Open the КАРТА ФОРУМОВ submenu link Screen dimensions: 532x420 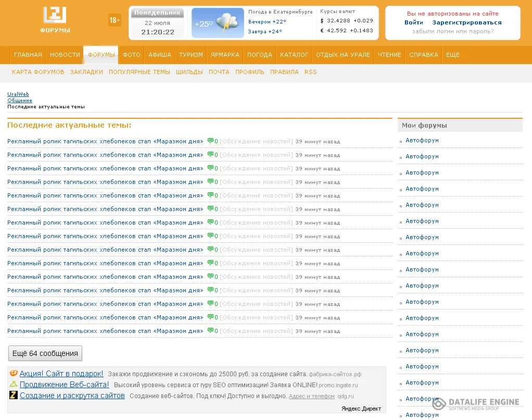coord(38,72)
